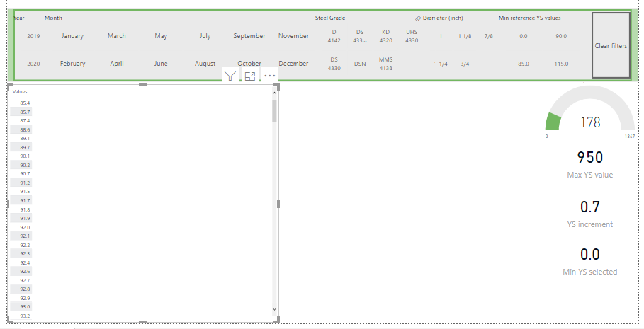
Task: Open focus mode for the table visual
Action: click(x=249, y=76)
